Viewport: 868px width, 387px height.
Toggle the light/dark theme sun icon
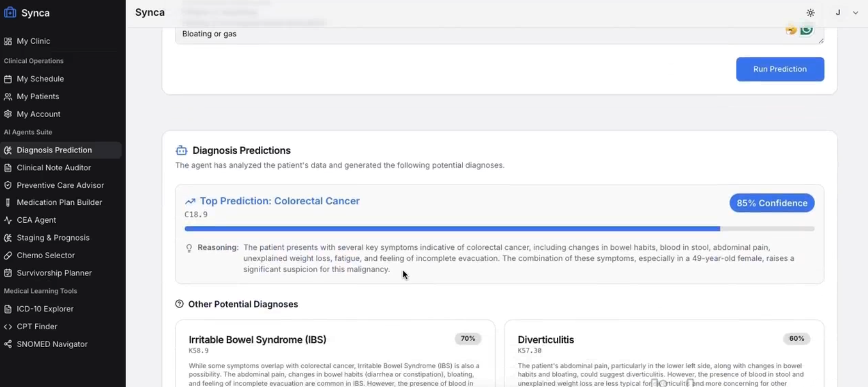click(810, 13)
